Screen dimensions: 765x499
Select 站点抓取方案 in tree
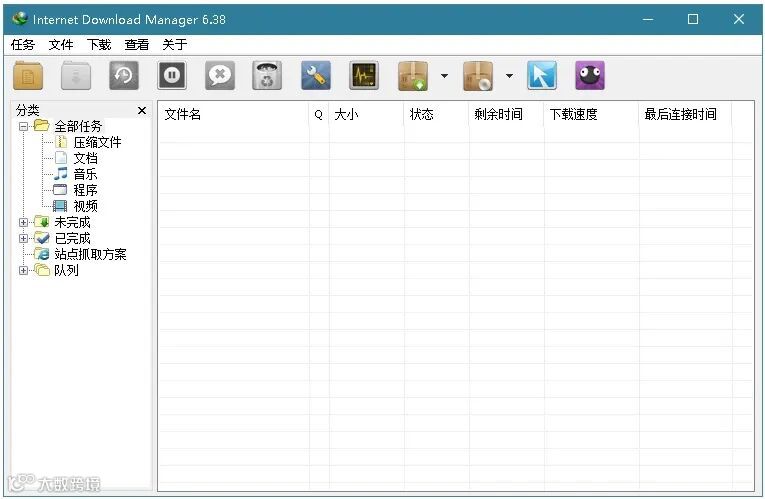point(90,254)
